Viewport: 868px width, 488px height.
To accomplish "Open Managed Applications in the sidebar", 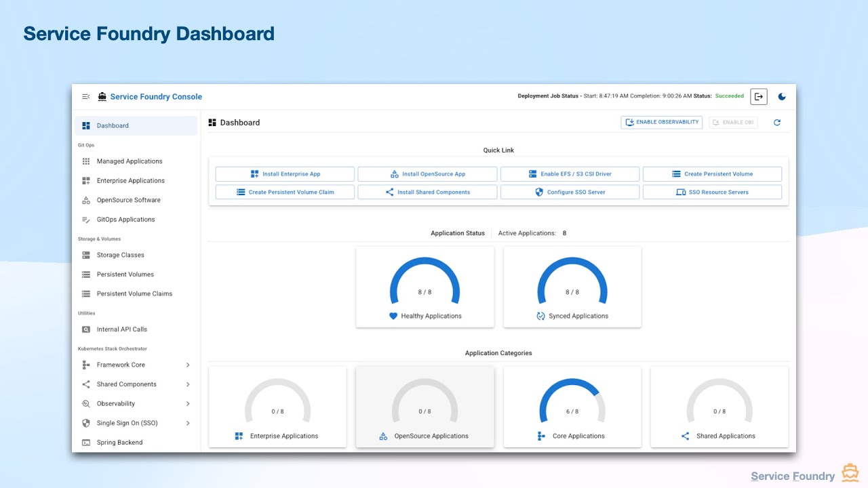I will tap(136, 161).
